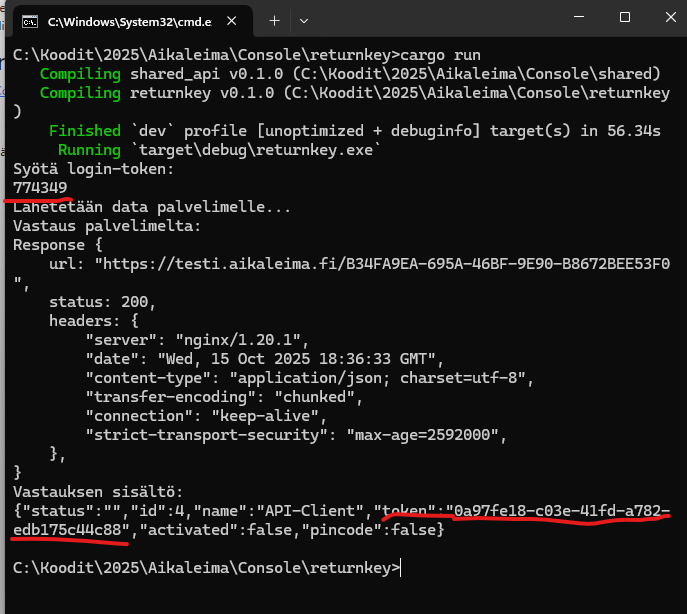Click the green 'Finished' build status word
The image size is (687, 614).
[84, 131]
